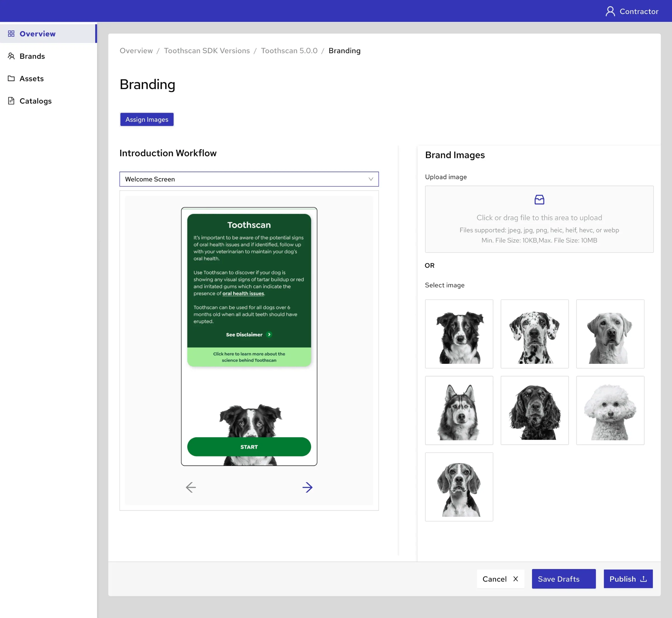
Task: Select the husky dog thumbnail
Action: tap(459, 410)
